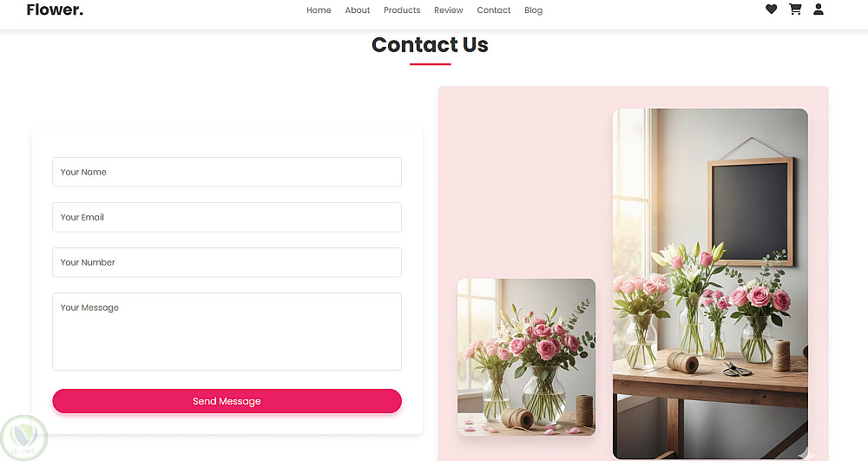Click the Flower. site logo
Viewport: 868px width, 461px height.
(55, 10)
